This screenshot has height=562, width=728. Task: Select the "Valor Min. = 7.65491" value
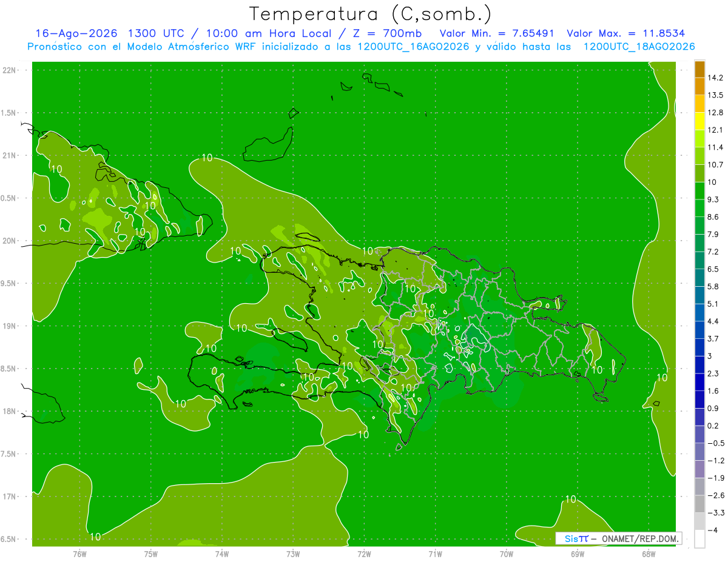click(497, 33)
